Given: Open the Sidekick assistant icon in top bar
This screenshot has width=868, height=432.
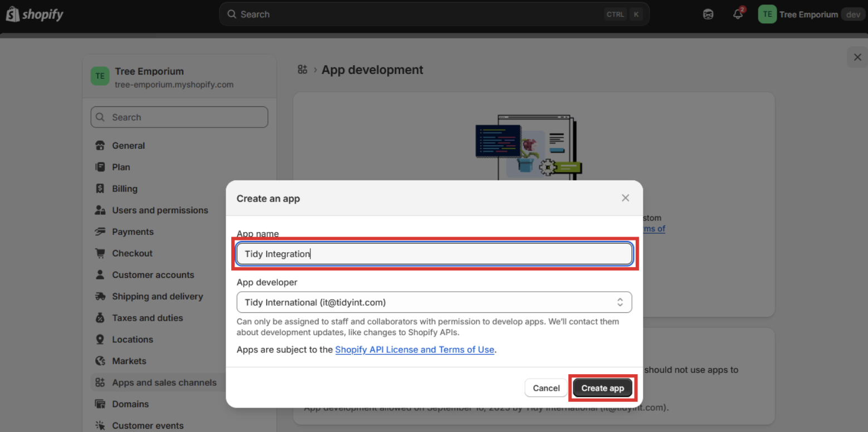Looking at the screenshot, I should point(708,14).
